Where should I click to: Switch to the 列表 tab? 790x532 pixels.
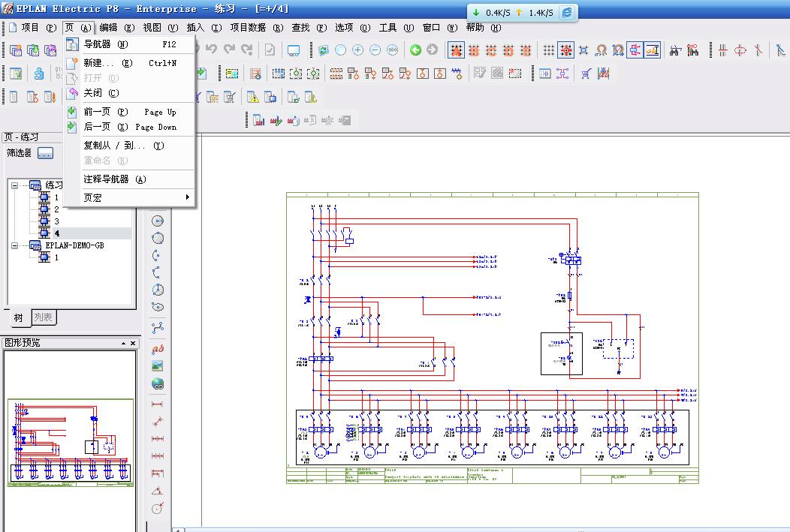click(x=44, y=318)
